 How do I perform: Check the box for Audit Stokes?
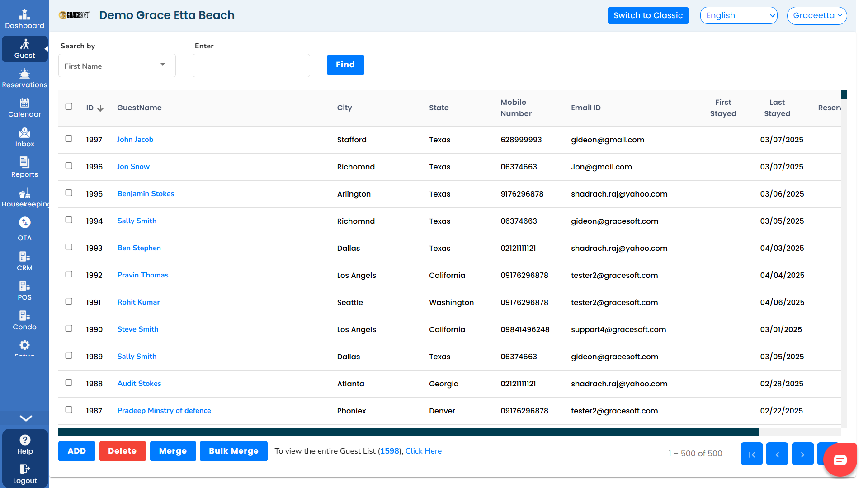69,383
